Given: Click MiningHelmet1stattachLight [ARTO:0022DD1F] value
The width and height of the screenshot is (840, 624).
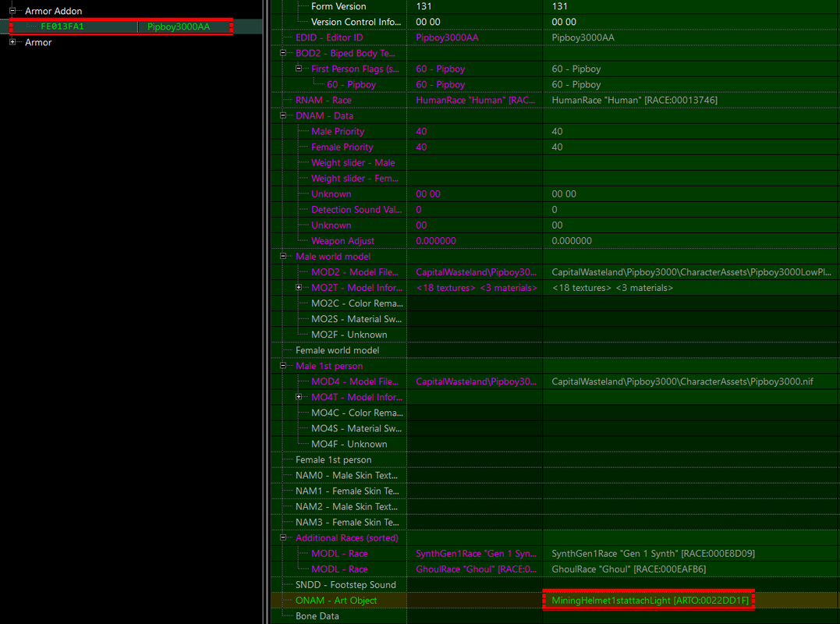Looking at the screenshot, I should 650,601.
